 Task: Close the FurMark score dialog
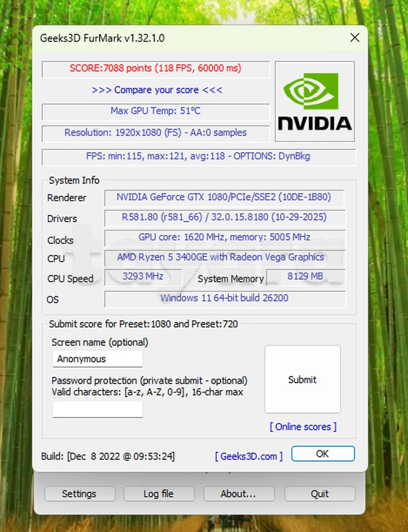pyautogui.click(x=355, y=38)
